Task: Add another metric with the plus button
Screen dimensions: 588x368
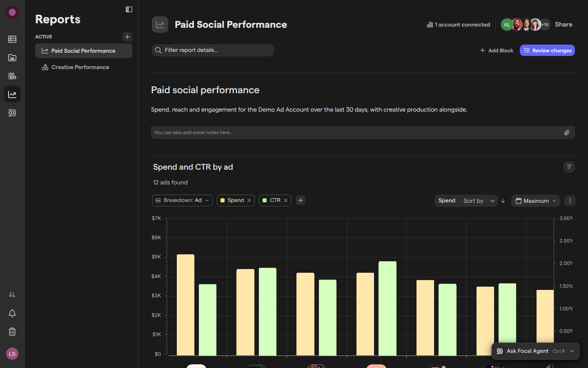Action: (301, 200)
